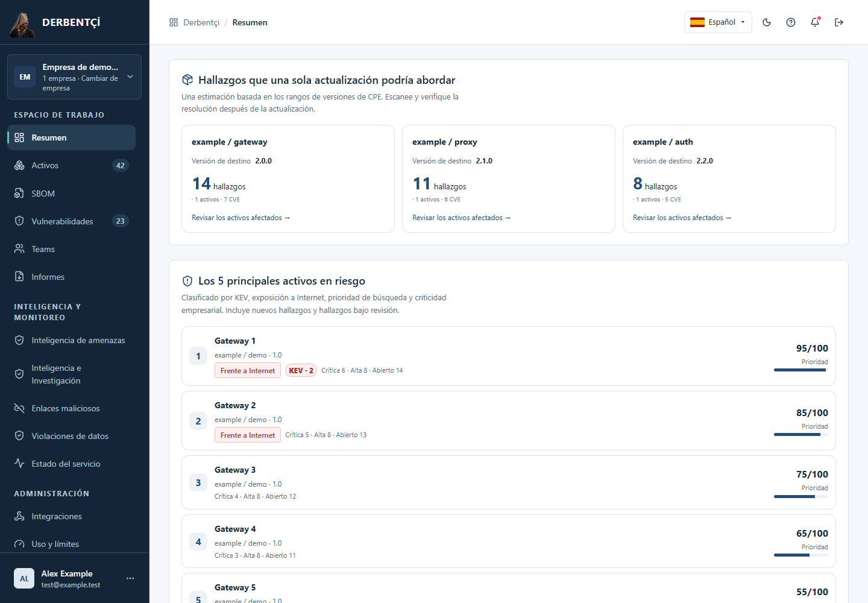
Task: Click the dashboard icon in the breadcrumb
Action: (x=174, y=22)
